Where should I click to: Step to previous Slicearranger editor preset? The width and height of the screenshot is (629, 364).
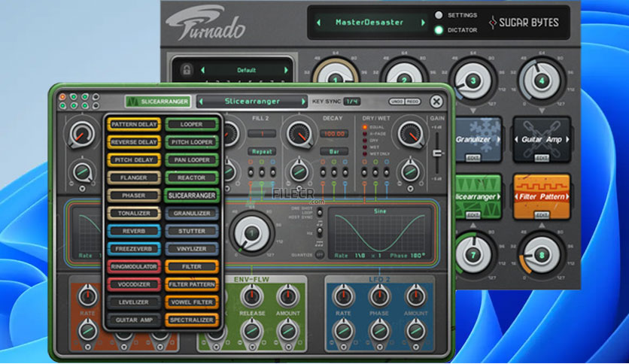(x=201, y=102)
